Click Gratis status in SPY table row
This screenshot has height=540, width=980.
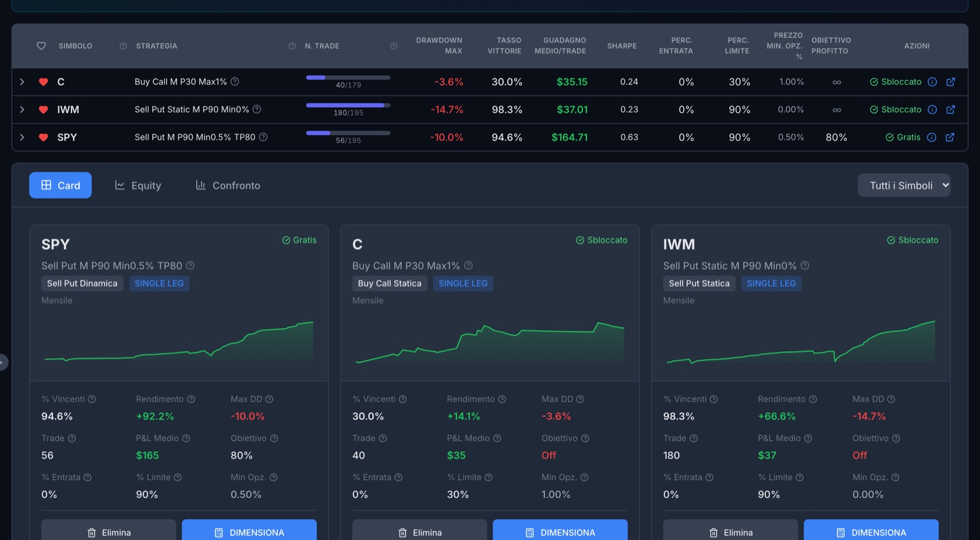point(903,137)
